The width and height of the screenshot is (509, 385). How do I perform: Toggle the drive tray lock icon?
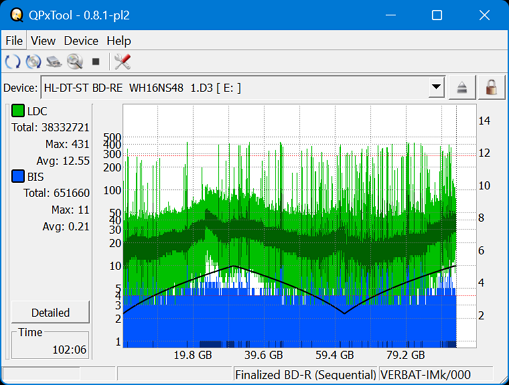(x=491, y=88)
